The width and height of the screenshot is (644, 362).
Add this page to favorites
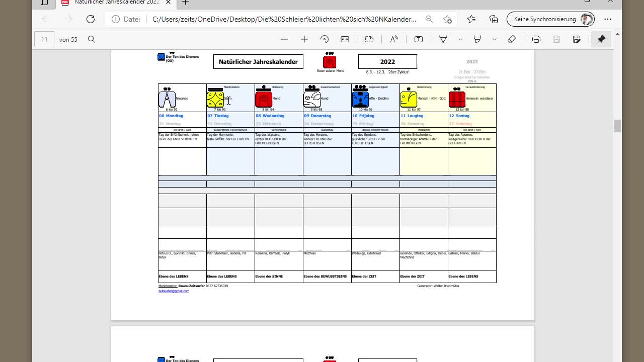tap(447, 19)
